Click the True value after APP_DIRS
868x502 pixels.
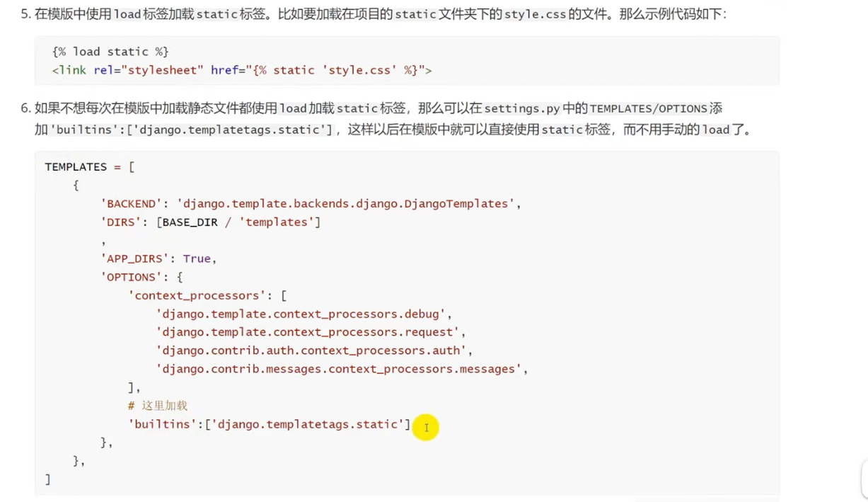tap(197, 259)
